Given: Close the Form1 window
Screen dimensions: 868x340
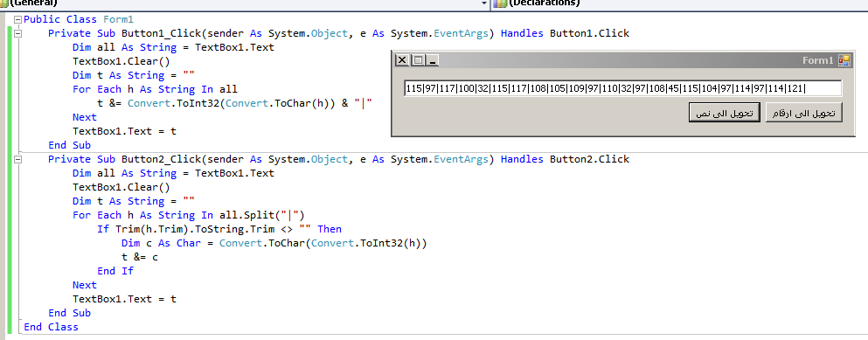Looking at the screenshot, I should coord(402,59).
